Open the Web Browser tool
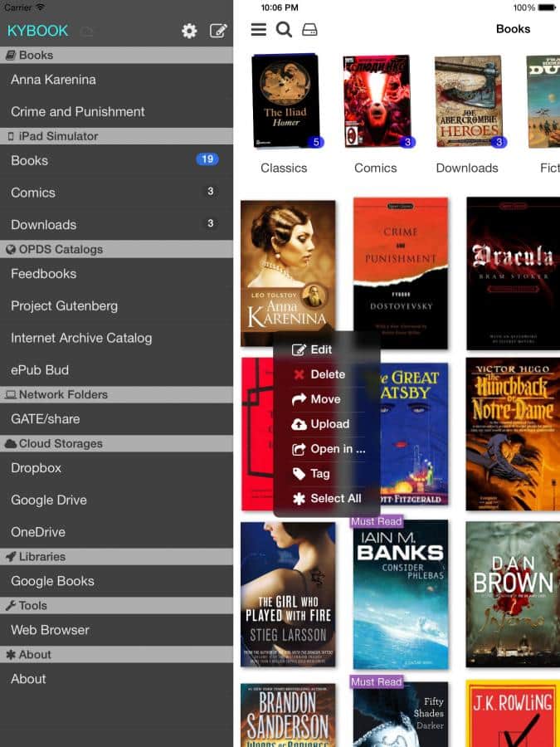 [x=50, y=629]
